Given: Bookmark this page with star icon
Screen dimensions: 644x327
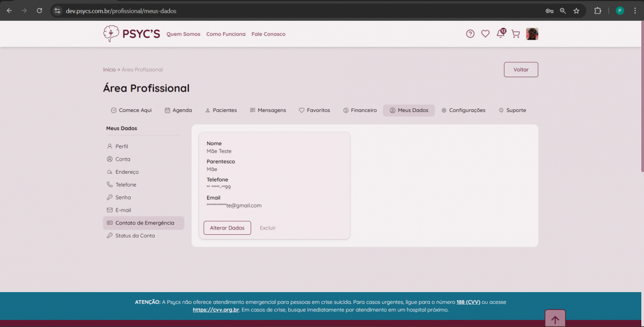Looking at the screenshot, I should click(576, 11).
